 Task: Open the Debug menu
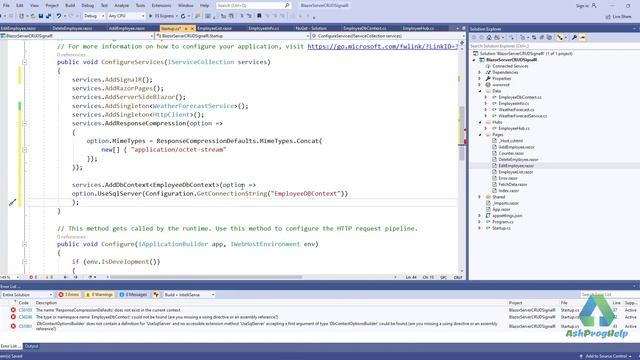88,6
